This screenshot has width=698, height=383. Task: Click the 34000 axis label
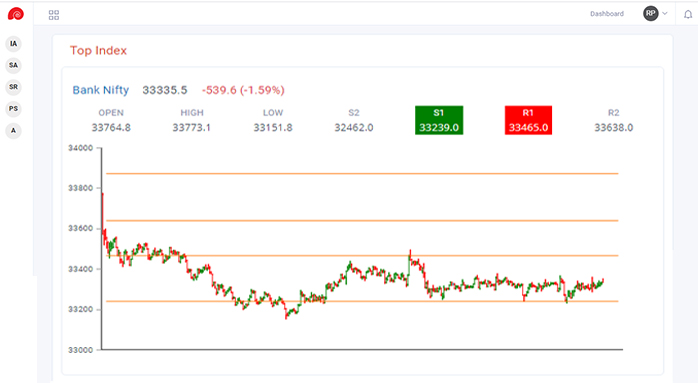click(81, 148)
